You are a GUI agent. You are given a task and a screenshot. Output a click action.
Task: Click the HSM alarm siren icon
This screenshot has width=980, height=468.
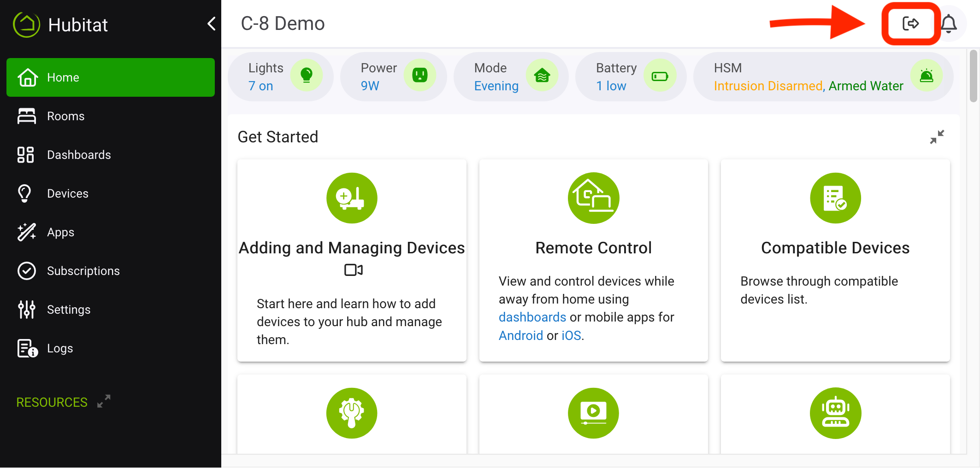[926, 76]
